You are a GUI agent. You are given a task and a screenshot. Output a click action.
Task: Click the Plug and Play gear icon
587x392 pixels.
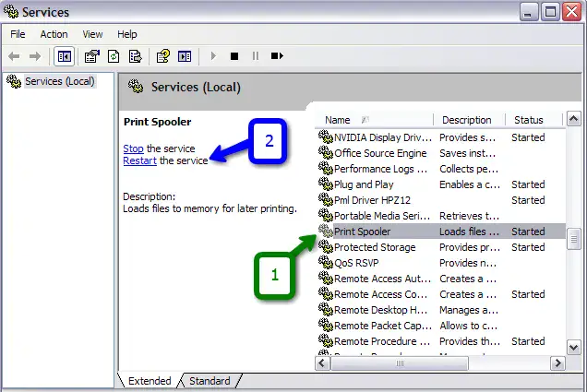(x=326, y=184)
